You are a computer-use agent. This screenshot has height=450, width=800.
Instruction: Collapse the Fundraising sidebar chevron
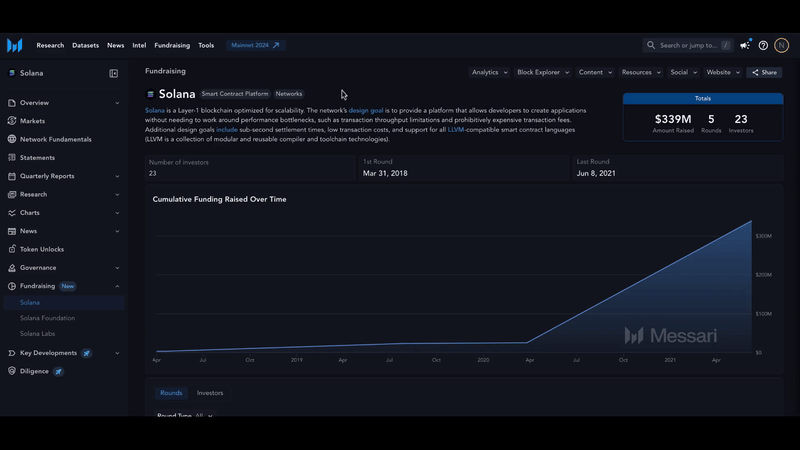[117, 286]
